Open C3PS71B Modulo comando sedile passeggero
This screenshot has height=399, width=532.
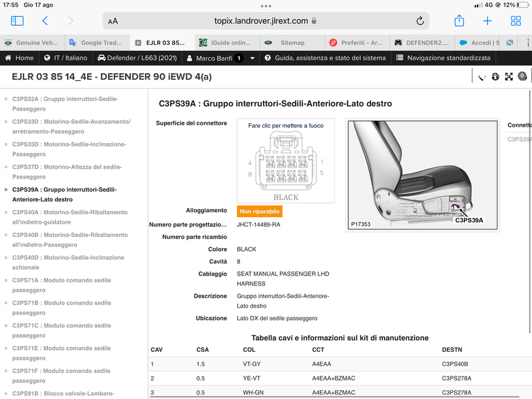[62, 308]
